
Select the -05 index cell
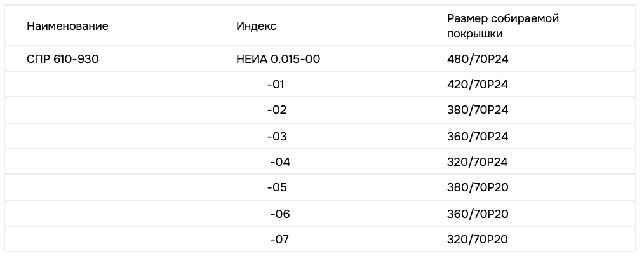(277, 187)
